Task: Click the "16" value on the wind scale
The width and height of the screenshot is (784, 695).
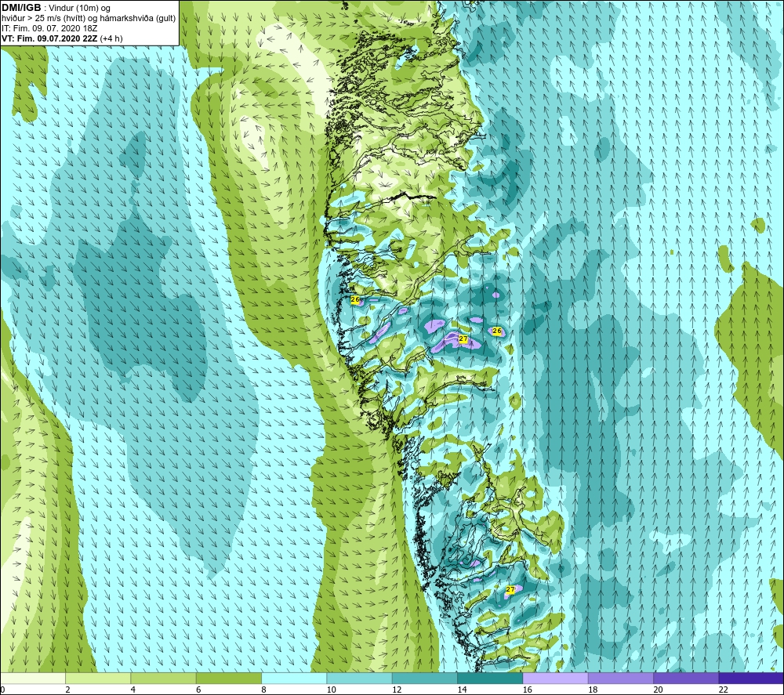Action: 528,690
